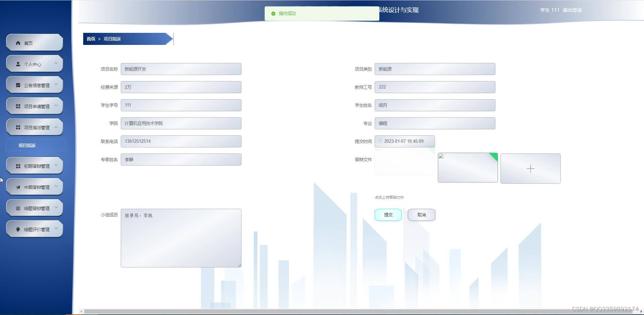This screenshot has height=315, width=644.
Task: Click the scrollbar left arrow
Action: (81, 311)
